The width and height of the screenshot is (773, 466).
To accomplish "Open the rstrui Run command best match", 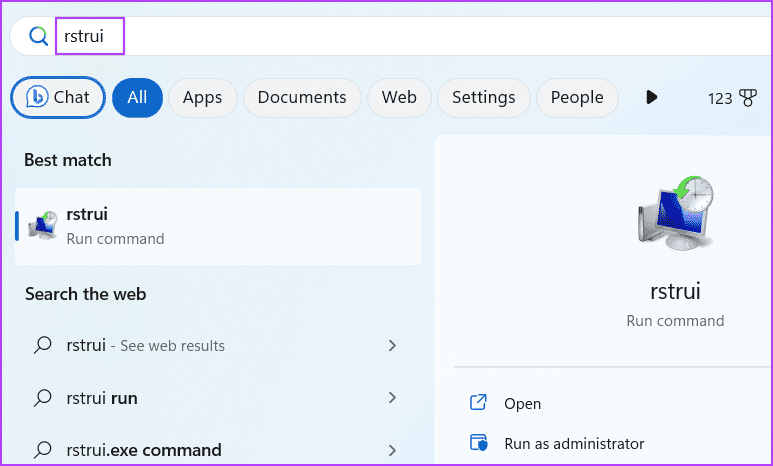I will pos(218,226).
